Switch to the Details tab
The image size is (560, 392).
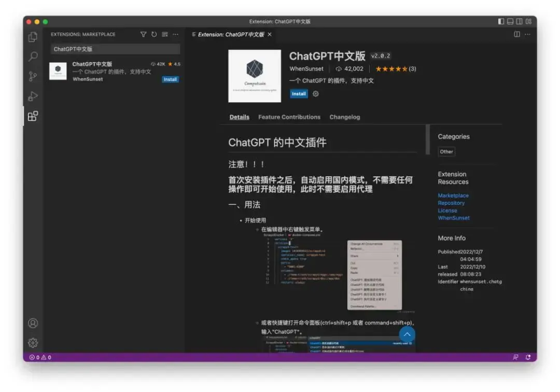(239, 117)
